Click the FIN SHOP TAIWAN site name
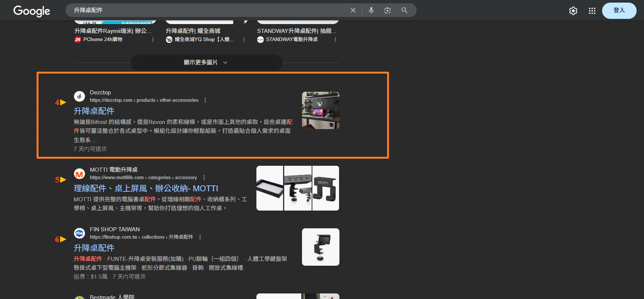The height and width of the screenshot is (299, 644). click(115, 229)
